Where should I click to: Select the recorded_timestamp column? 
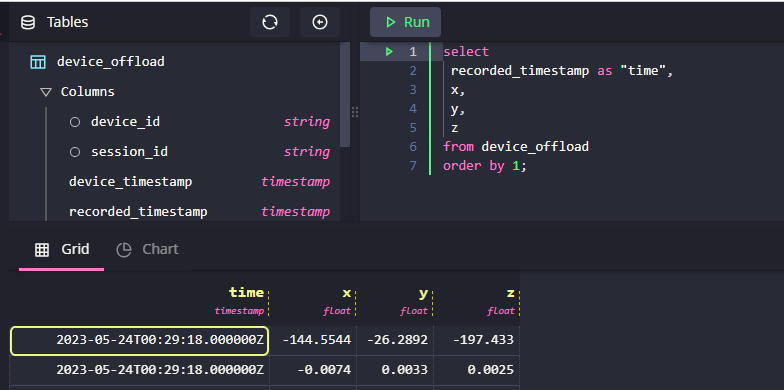[138, 212]
